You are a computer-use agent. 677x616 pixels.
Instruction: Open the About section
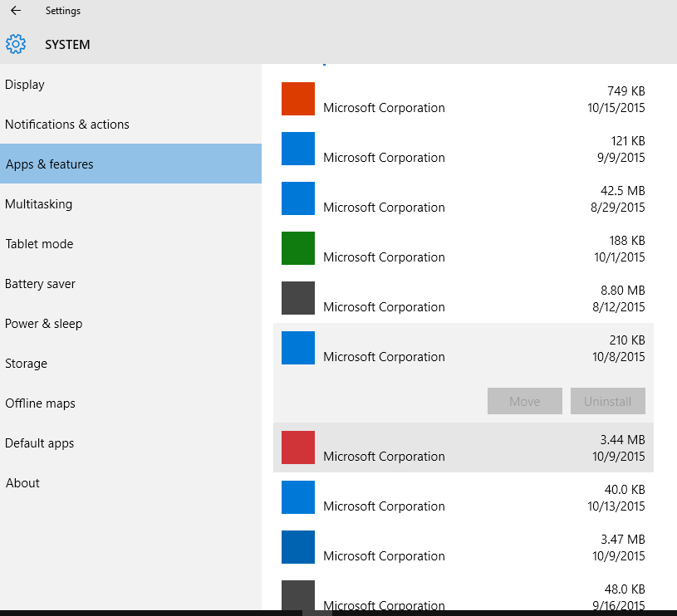click(x=130, y=482)
